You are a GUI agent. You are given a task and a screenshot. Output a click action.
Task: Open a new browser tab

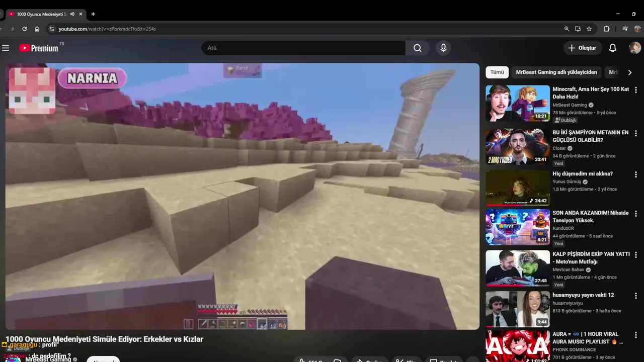click(93, 14)
